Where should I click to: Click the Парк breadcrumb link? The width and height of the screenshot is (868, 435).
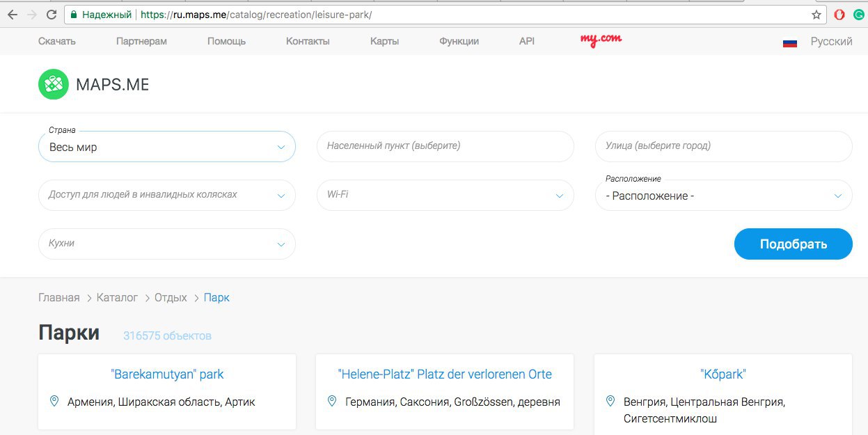[216, 298]
